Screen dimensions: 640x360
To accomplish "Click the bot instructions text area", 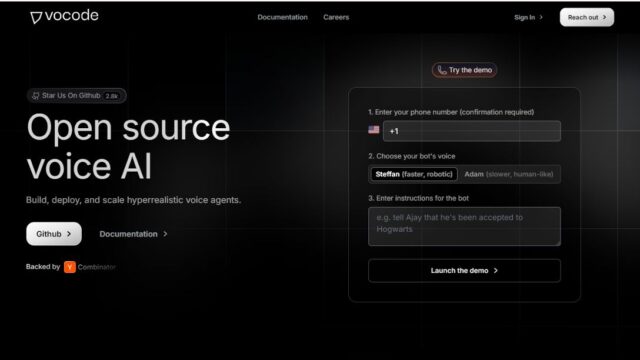I will 464,227.
